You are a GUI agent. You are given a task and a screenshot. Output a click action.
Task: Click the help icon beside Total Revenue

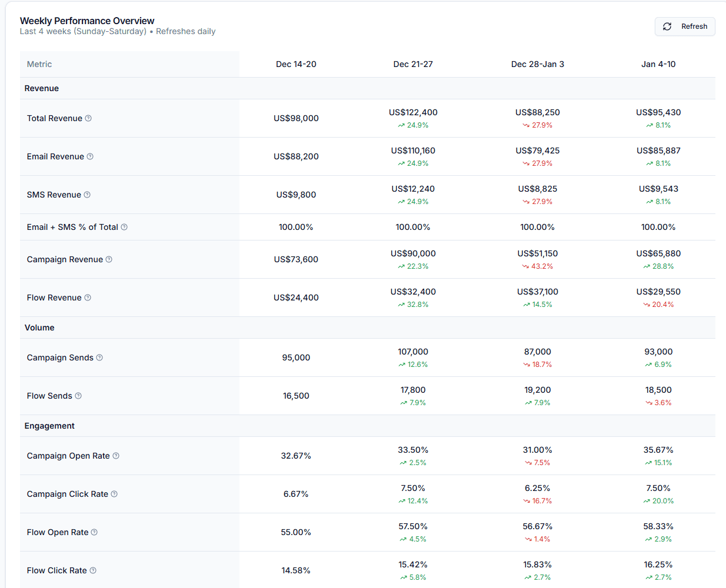88,118
